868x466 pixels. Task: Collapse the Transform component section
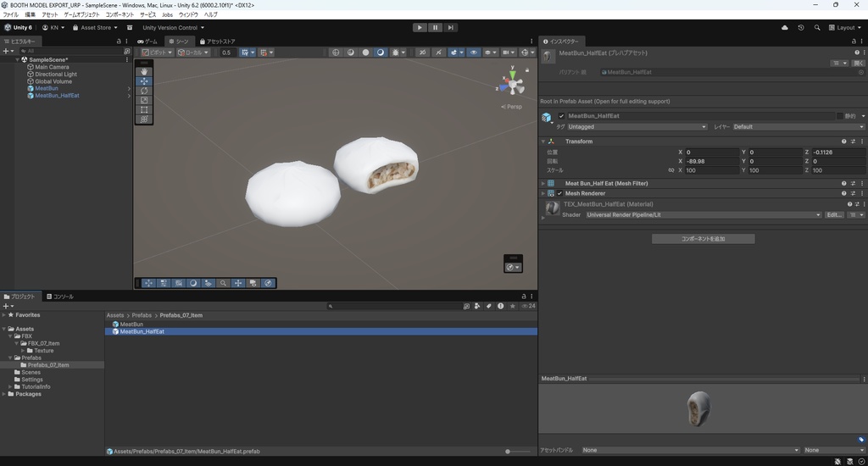coord(542,141)
